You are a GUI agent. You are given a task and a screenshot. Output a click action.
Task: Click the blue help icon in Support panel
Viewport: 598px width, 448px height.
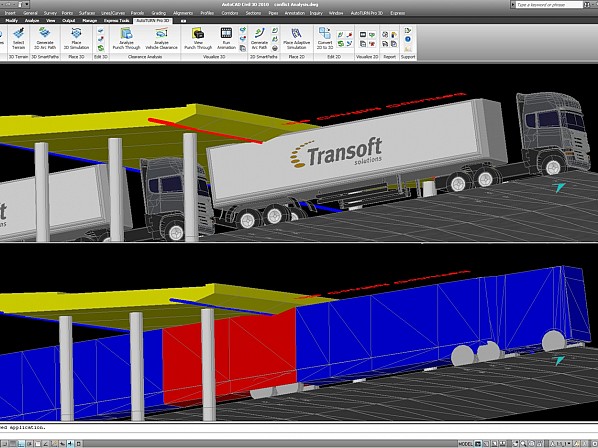(408, 39)
